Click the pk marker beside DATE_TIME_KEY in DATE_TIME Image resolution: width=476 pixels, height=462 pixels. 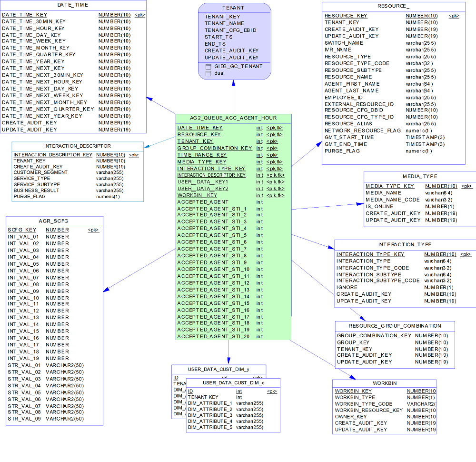(139, 15)
